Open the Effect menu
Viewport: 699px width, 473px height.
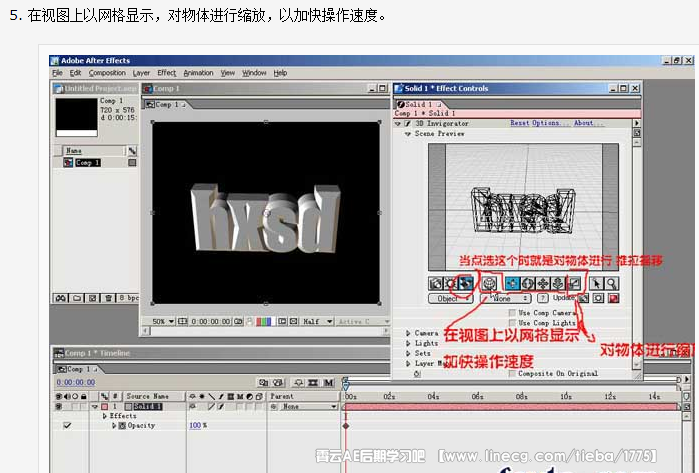pos(167,73)
